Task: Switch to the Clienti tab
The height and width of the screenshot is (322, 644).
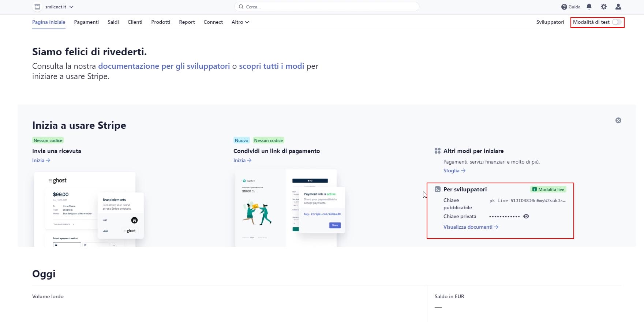Action: (135, 22)
